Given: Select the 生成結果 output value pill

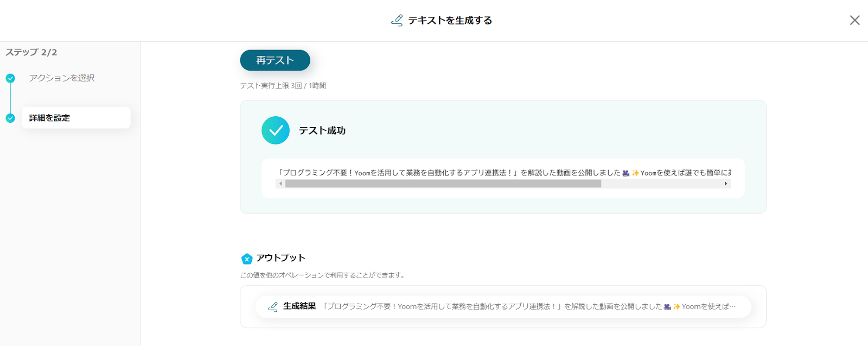Looking at the screenshot, I should tap(503, 306).
